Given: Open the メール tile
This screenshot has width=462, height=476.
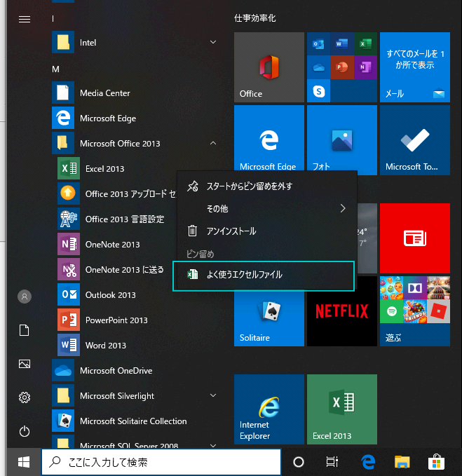Looking at the screenshot, I should tap(414, 67).
